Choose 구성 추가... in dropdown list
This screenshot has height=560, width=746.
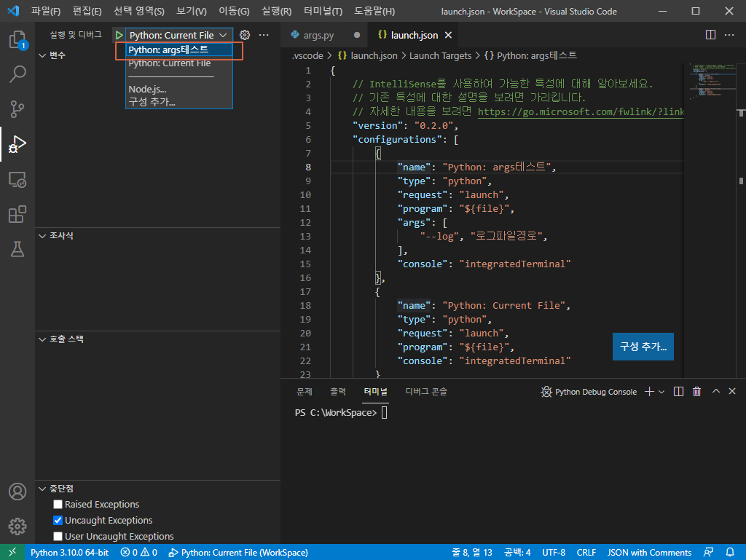click(179, 102)
